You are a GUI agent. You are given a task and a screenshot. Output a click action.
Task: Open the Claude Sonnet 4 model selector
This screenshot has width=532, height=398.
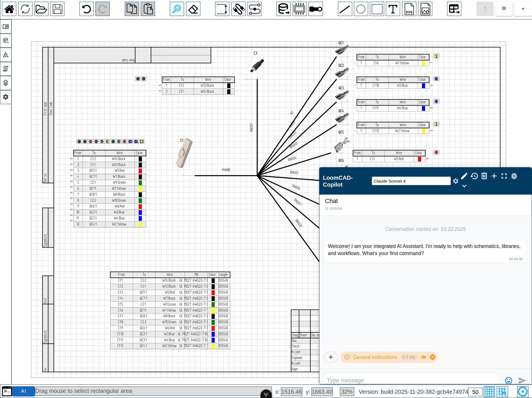coord(411,181)
